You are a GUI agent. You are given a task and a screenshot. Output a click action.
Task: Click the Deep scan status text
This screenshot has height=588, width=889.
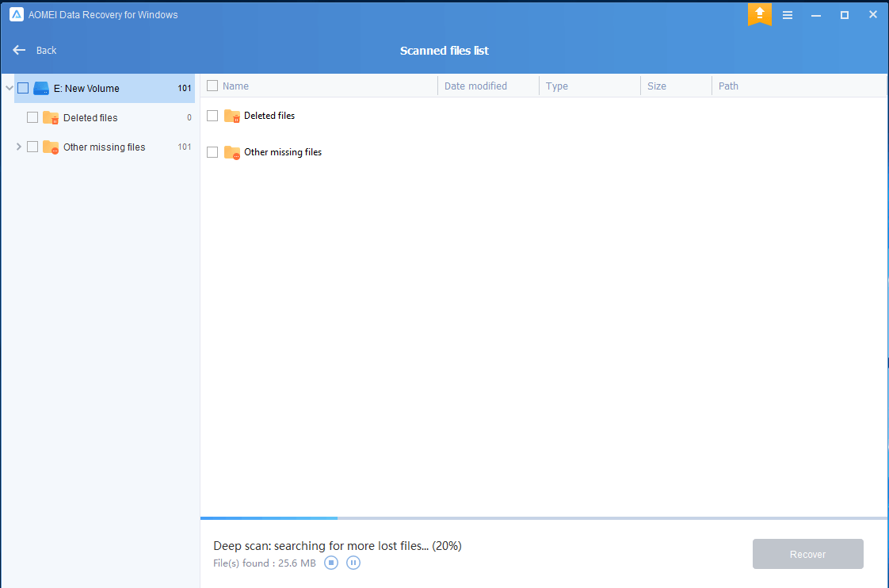pyautogui.click(x=338, y=546)
